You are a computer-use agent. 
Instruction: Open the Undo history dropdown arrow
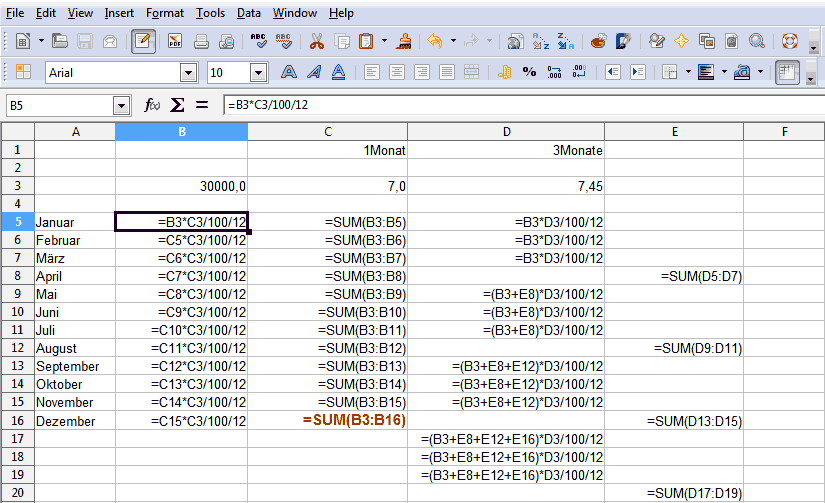pos(453,41)
